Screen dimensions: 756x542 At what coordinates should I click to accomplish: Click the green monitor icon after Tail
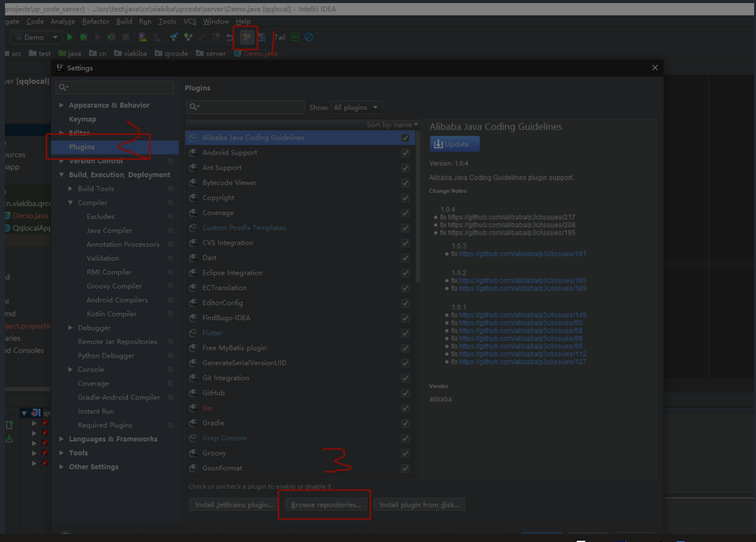click(x=295, y=37)
